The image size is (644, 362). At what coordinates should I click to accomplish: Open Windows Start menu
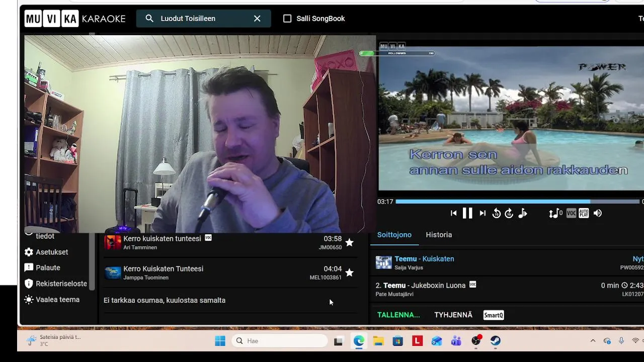[220, 341]
